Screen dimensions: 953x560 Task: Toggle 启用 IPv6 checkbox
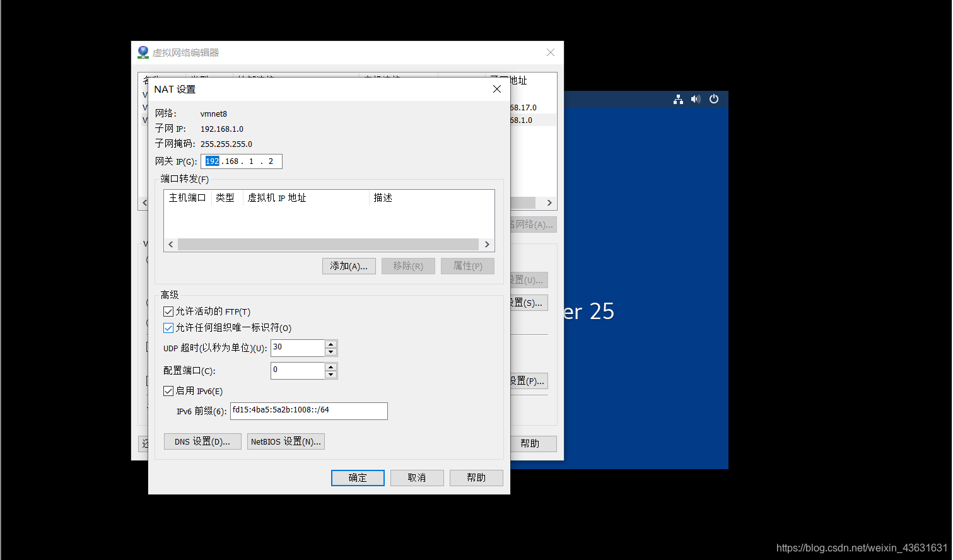tap(168, 391)
